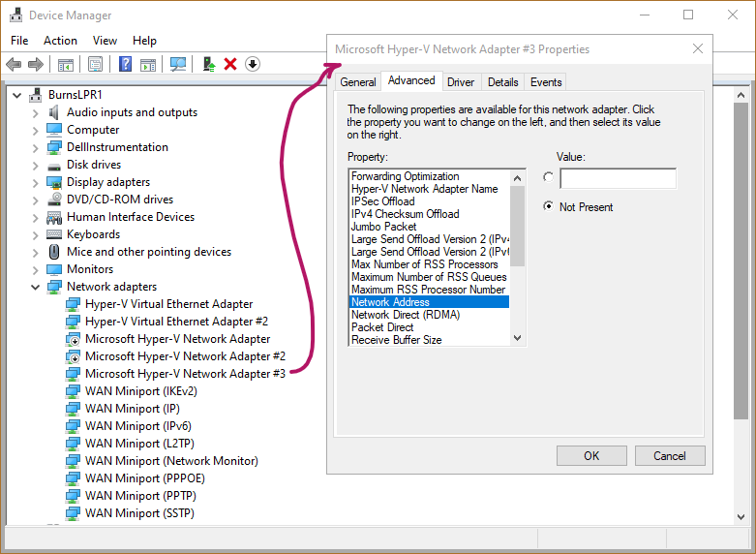This screenshot has width=756, height=554.
Task: Click Scan for hardware changes icon
Action: click(x=178, y=64)
